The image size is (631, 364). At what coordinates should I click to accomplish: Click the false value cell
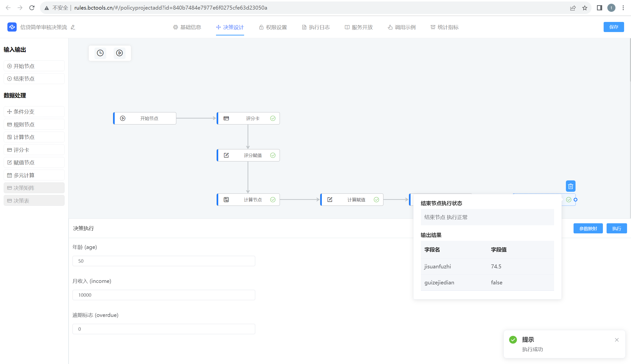click(496, 282)
